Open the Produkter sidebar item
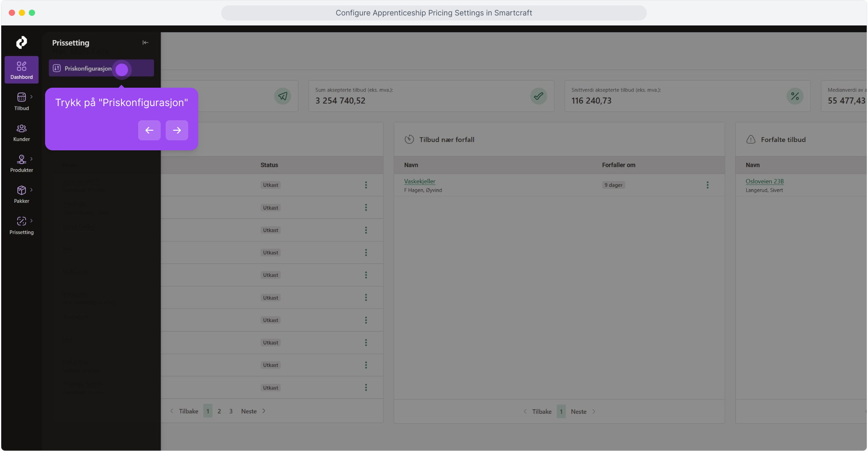 pyautogui.click(x=22, y=164)
